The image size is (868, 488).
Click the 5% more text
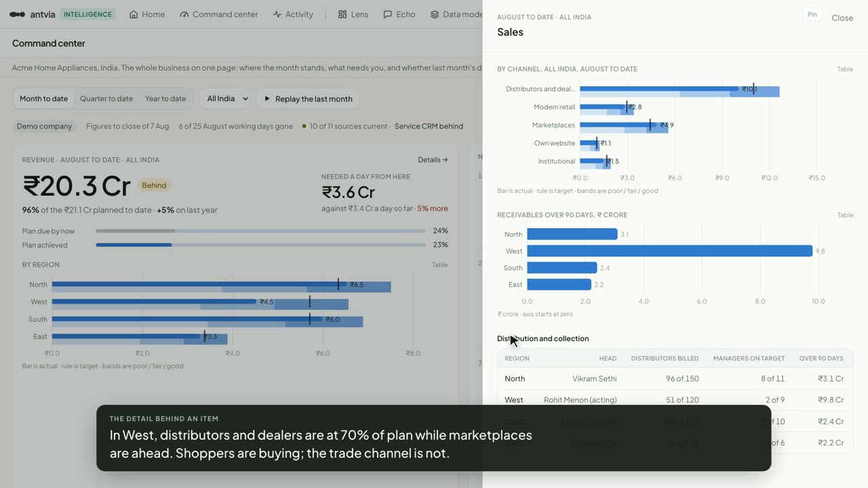[x=433, y=209]
